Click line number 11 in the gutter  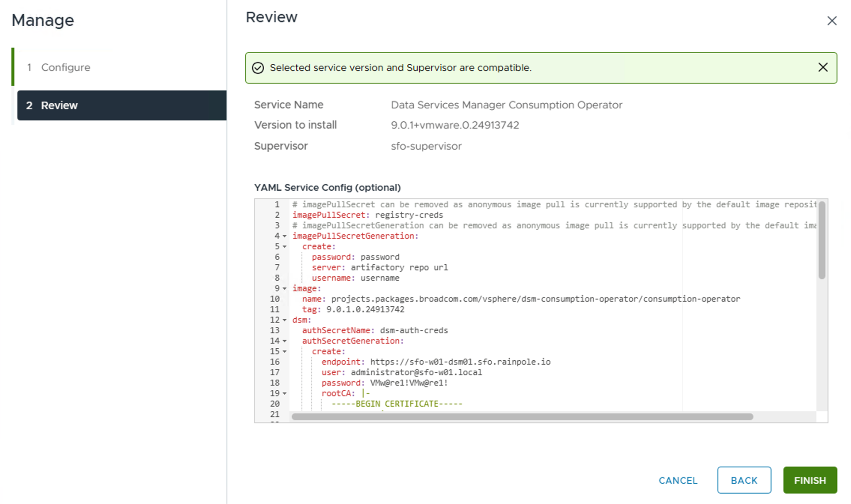[275, 310]
